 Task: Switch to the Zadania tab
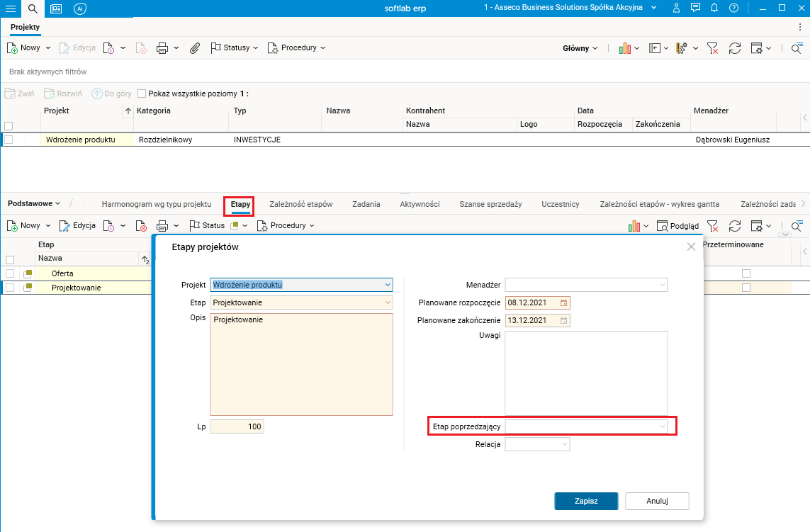click(x=366, y=204)
